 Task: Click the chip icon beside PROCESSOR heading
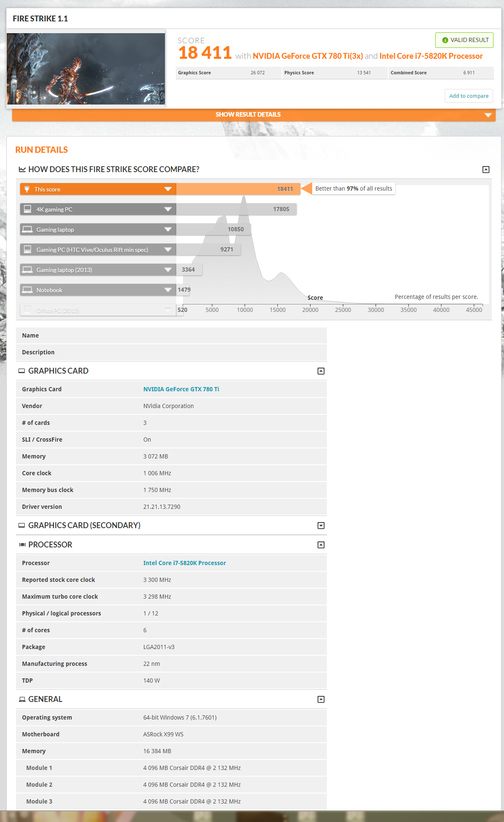[22, 545]
